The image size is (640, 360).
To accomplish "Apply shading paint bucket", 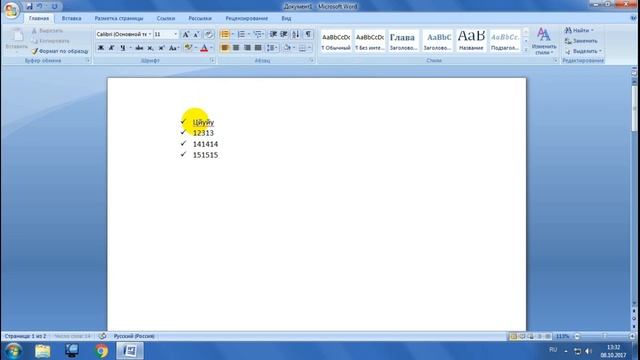I will pos(287,48).
